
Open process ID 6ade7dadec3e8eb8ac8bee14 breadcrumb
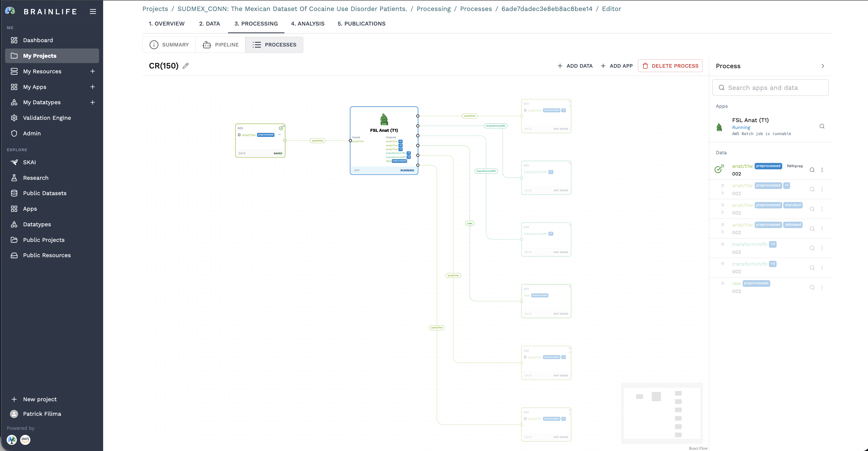pyautogui.click(x=547, y=9)
